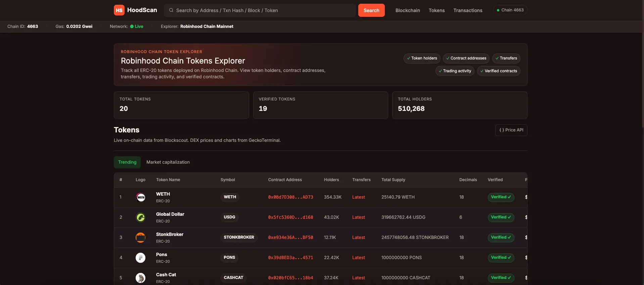Click the Contract Address column header

point(285,180)
